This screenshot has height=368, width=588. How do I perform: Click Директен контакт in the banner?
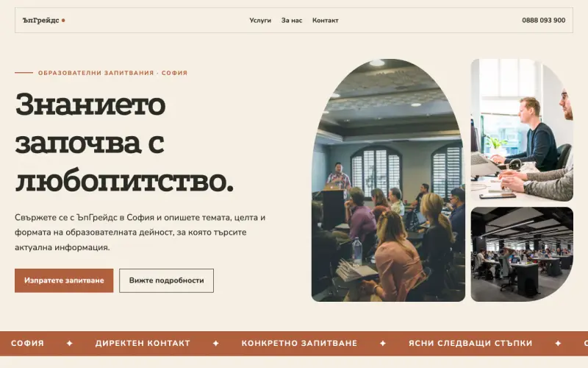[x=143, y=343]
